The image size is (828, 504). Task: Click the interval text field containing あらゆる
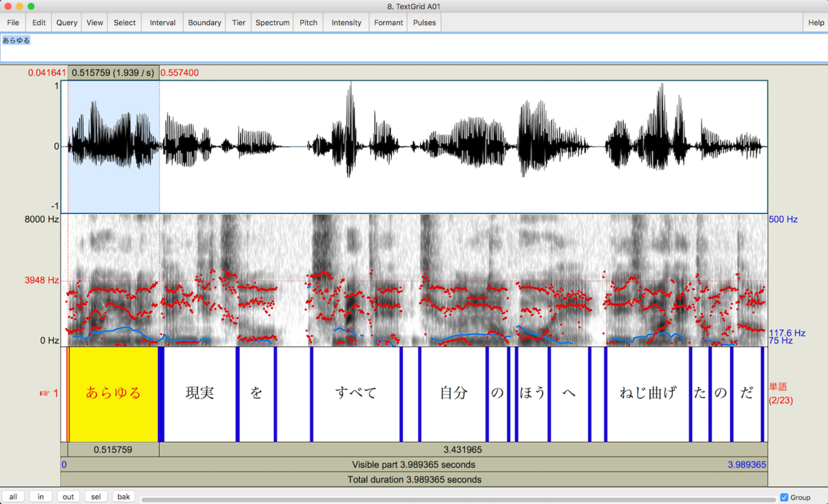[414, 48]
